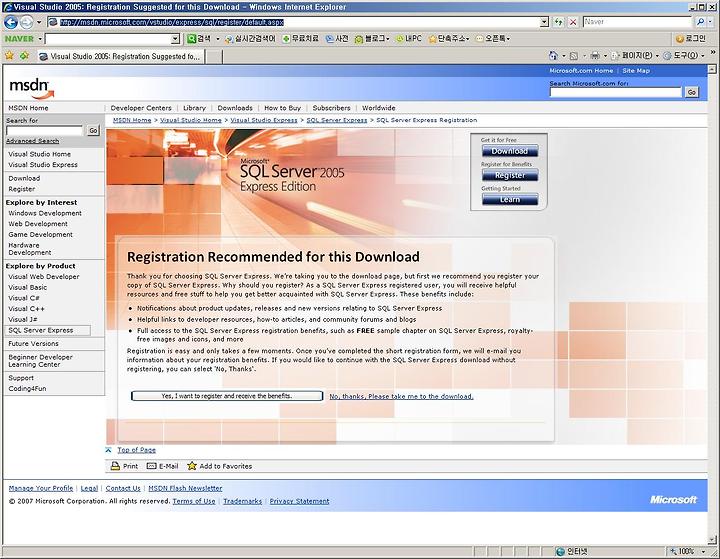
Task: Open the Microsoft.com Home link
Action: pyautogui.click(x=581, y=71)
